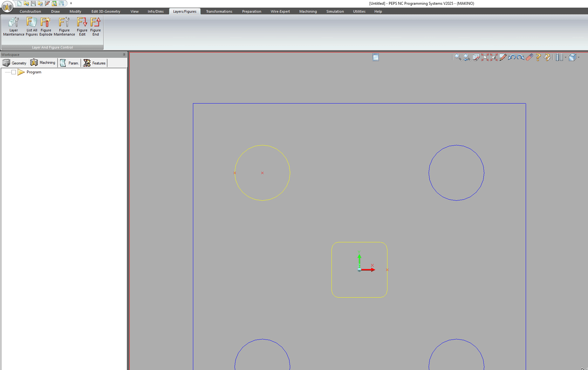This screenshot has height=370, width=588.
Task: Open Figure Maintenance tool
Action: (64, 27)
